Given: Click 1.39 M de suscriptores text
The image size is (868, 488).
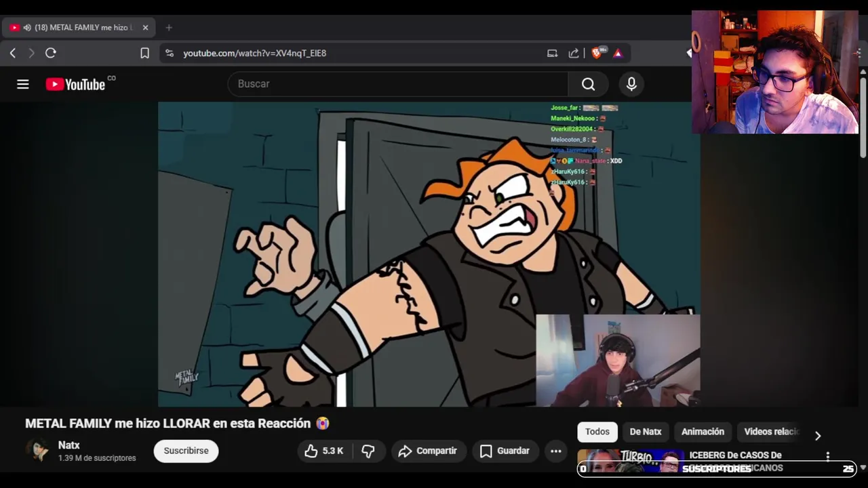Looking at the screenshot, I should pyautogui.click(x=97, y=458).
